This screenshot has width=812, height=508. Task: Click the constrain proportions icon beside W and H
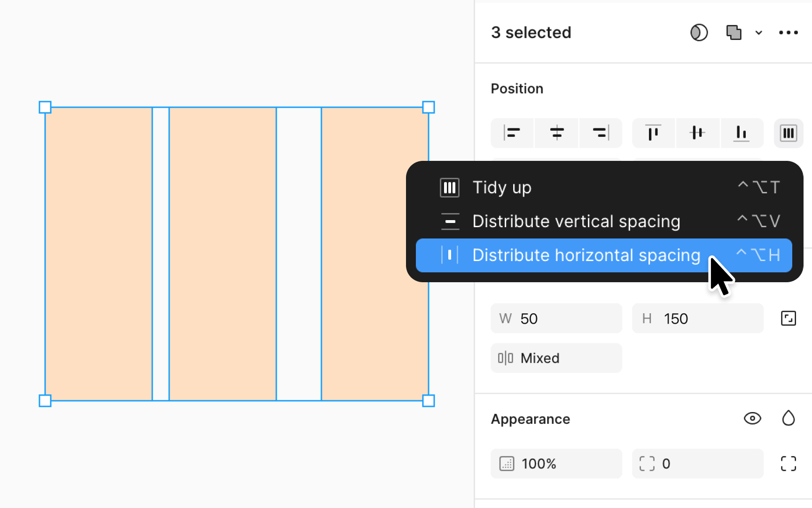click(789, 318)
